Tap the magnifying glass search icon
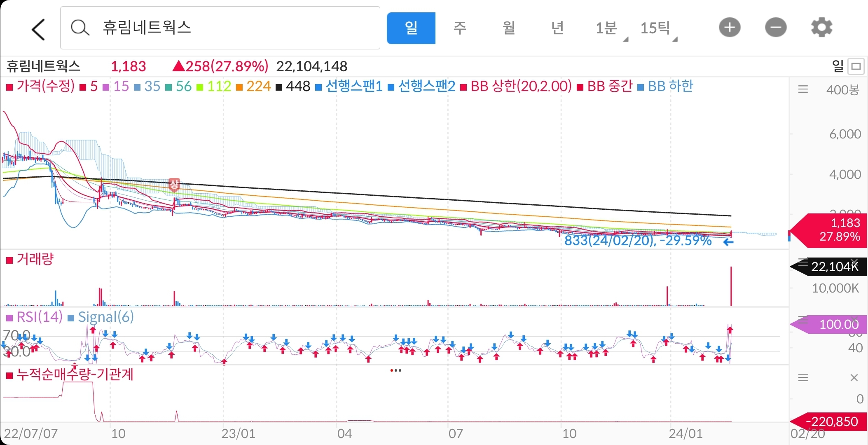The image size is (868, 445). 80,28
